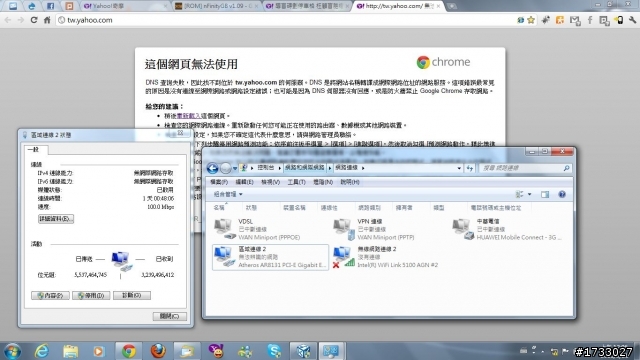Open the File (檔案) menu
The height and width of the screenshot is (360, 640).
[219, 182]
